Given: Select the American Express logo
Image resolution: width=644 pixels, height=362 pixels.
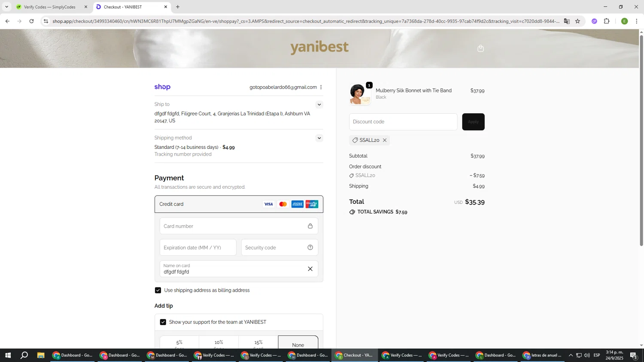Looking at the screenshot, I should [x=298, y=204].
